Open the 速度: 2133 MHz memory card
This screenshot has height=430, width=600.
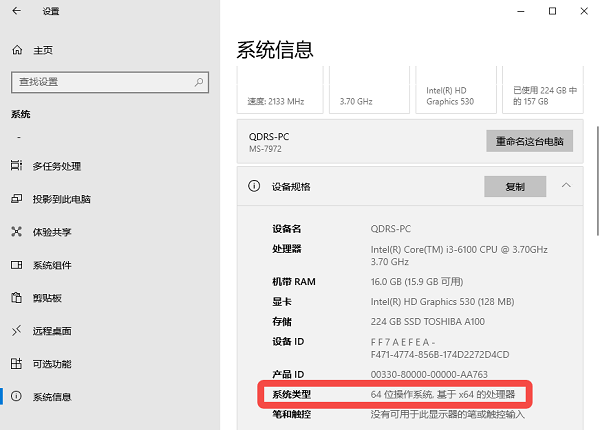pos(280,90)
